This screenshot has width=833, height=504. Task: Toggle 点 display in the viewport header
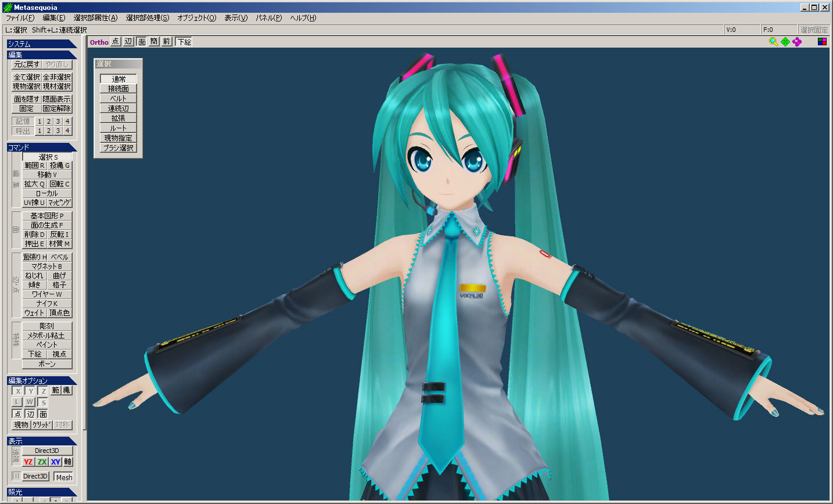[x=116, y=42]
